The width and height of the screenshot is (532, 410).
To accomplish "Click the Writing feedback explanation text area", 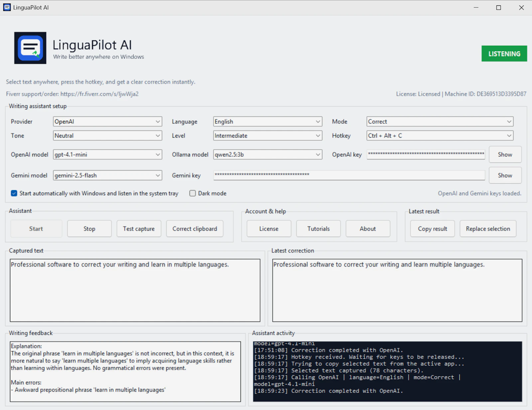I will pyautogui.click(x=125, y=371).
